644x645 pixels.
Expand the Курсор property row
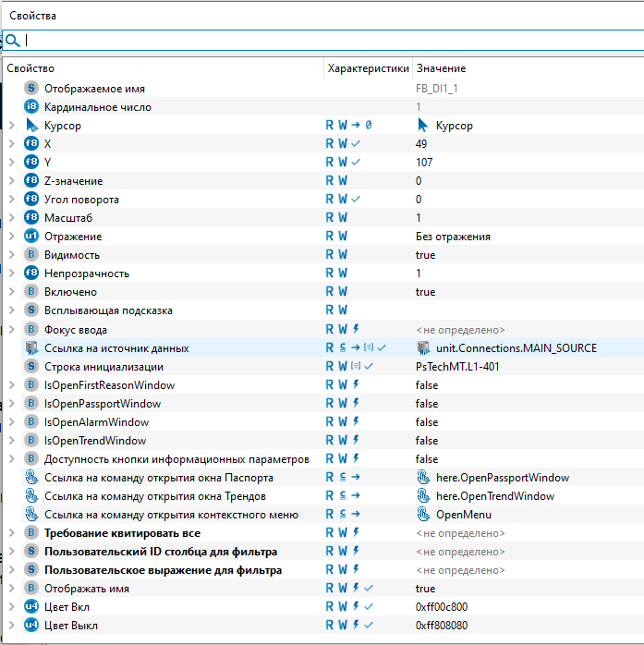11,126
